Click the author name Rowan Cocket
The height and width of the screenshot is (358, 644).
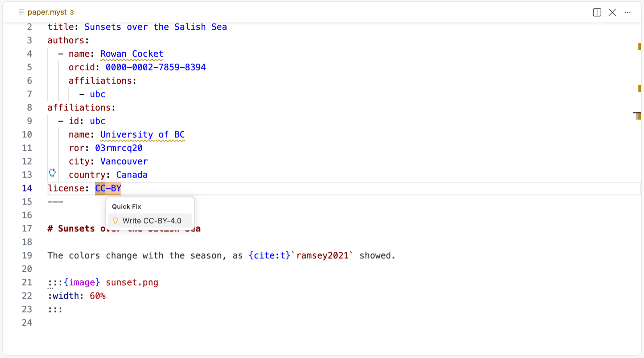click(132, 54)
